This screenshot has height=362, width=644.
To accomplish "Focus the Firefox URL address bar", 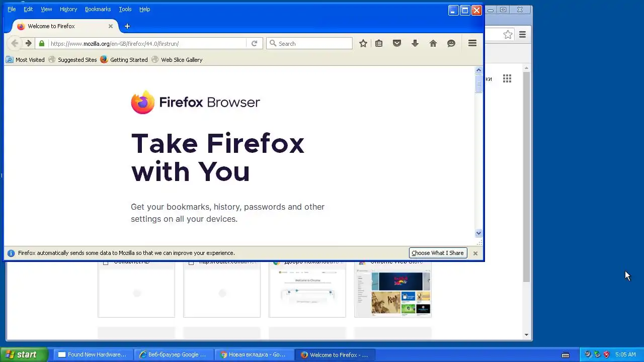I will point(147,44).
